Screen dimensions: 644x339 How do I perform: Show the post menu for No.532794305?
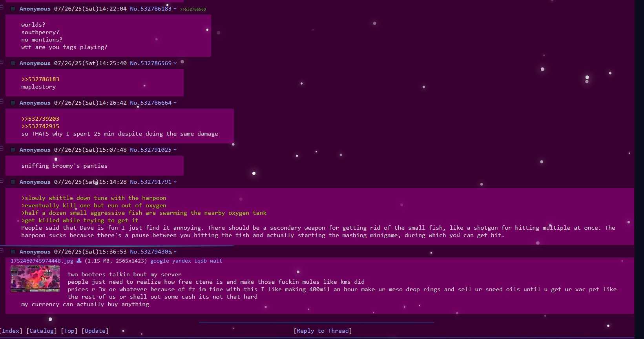175,252
